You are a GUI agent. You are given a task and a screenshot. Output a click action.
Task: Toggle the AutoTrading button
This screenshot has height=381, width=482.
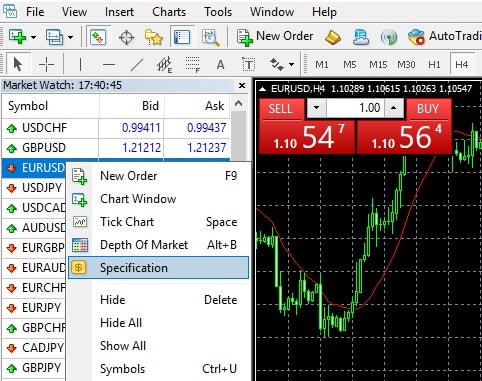[445, 37]
